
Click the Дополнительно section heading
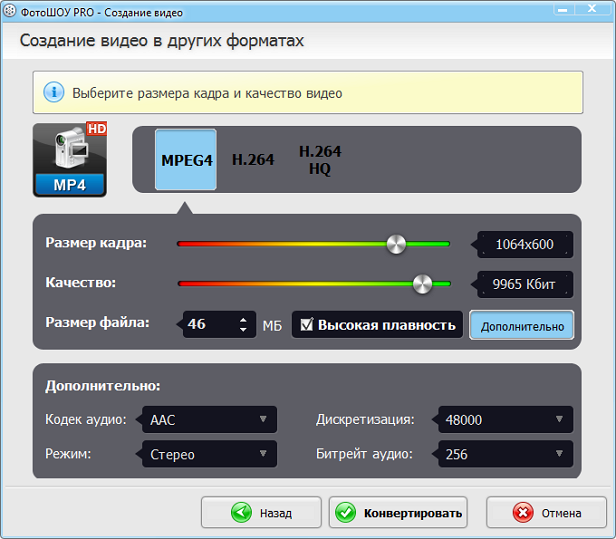point(103,386)
